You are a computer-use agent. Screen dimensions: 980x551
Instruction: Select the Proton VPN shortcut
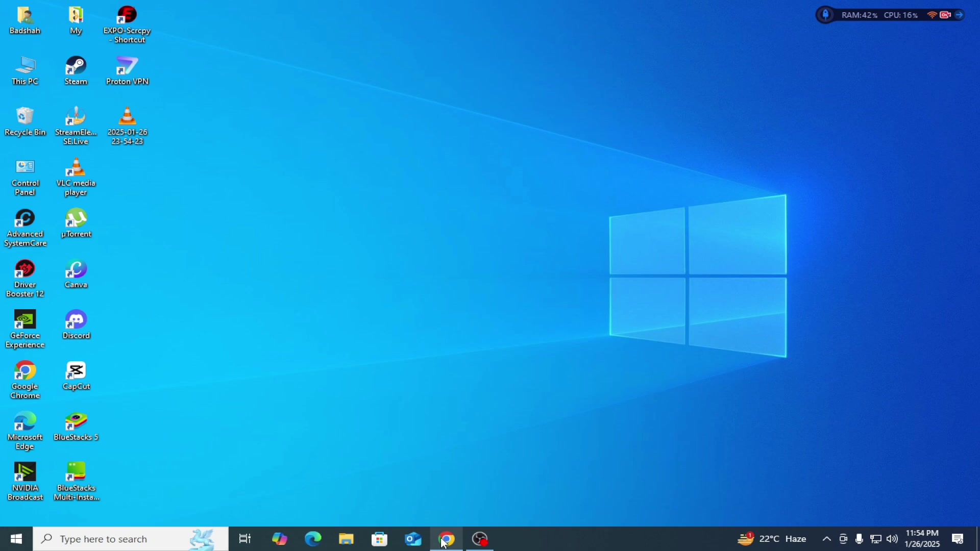coord(127,71)
